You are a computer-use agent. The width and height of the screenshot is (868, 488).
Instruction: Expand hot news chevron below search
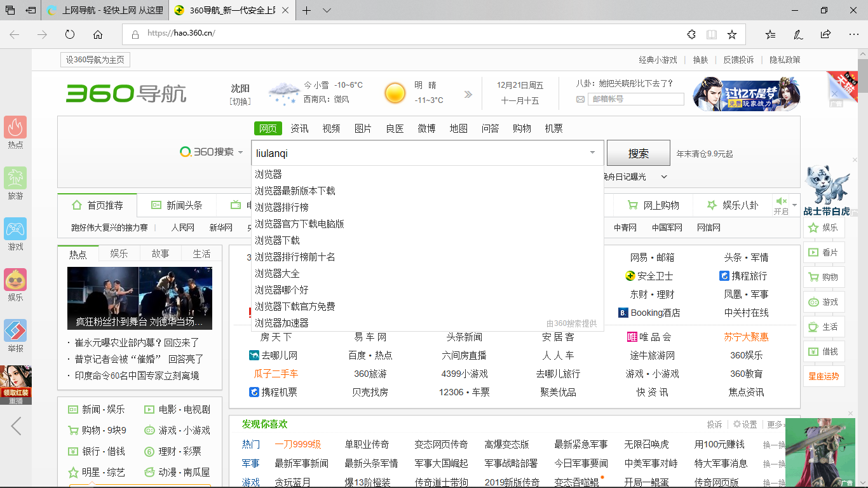pos(664,177)
